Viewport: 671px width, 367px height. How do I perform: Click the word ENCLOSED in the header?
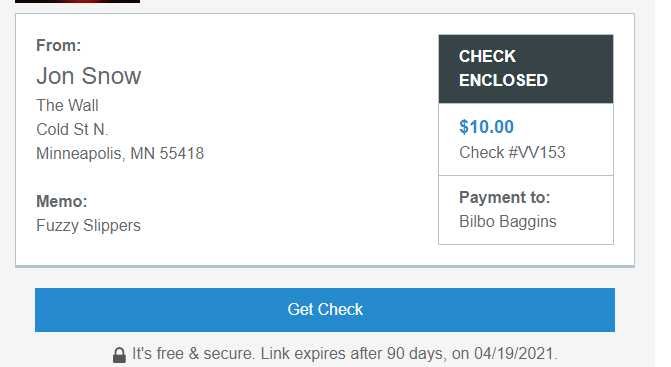point(503,80)
